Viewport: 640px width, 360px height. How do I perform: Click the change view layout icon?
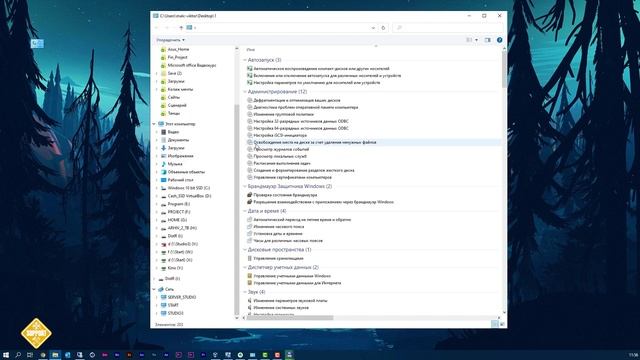point(469,40)
